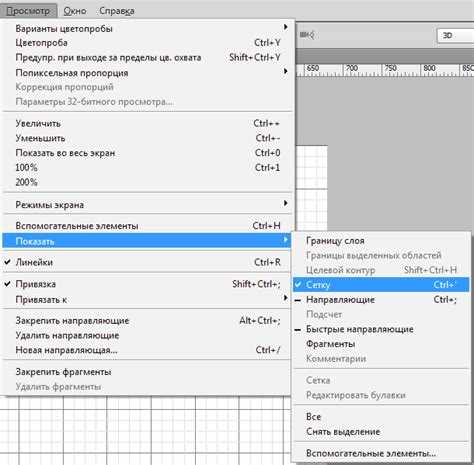474x465 pixels.
Task: Open Новая направляющая... dialog
Action: 147,350
